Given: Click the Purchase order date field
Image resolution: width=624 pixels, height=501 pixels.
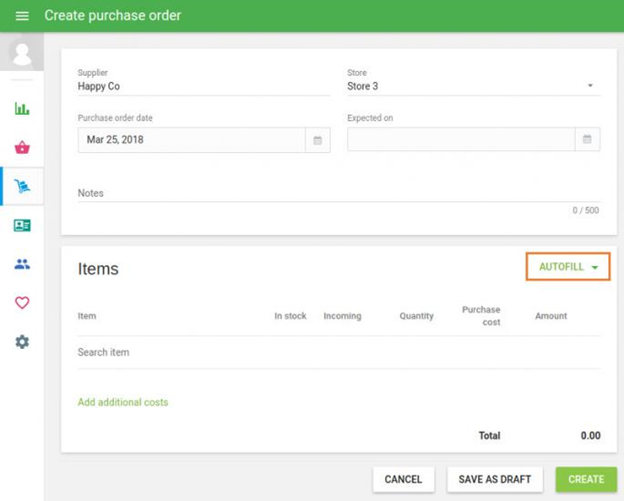Looking at the screenshot, I should tap(191, 140).
